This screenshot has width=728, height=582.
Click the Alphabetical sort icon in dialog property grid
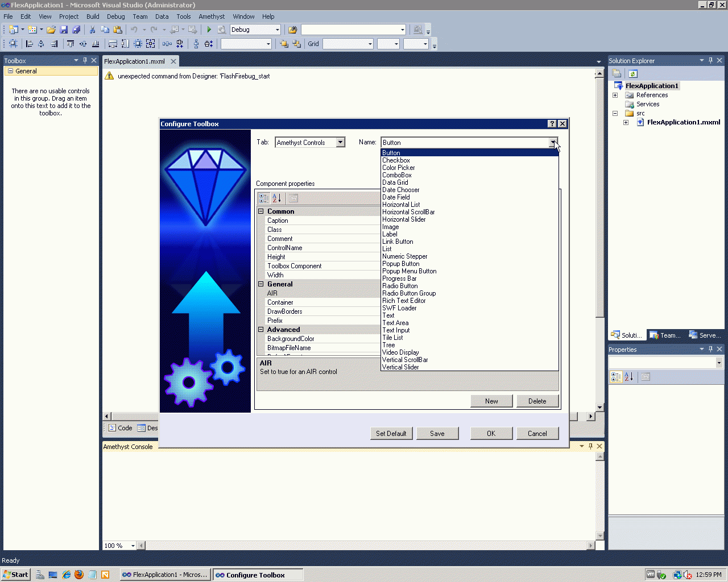277,198
